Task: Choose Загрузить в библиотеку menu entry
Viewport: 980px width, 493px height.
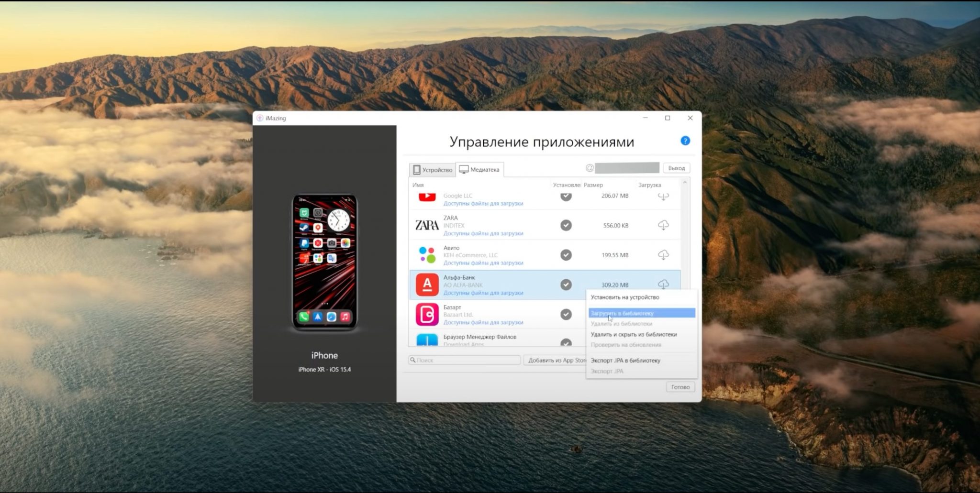Action: point(642,313)
